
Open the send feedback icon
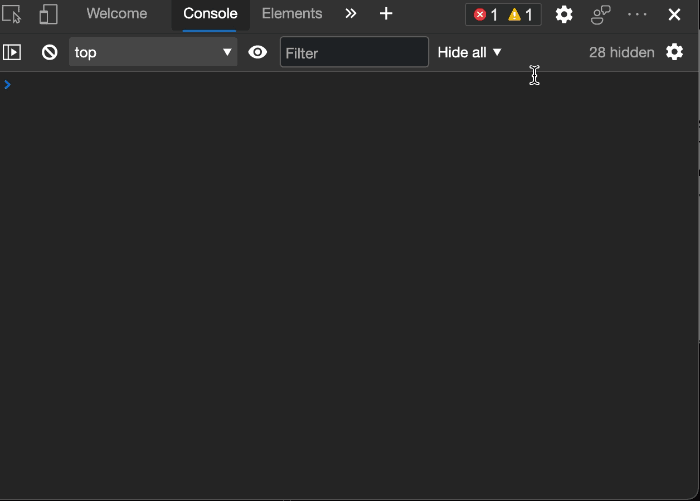(600, 15)
